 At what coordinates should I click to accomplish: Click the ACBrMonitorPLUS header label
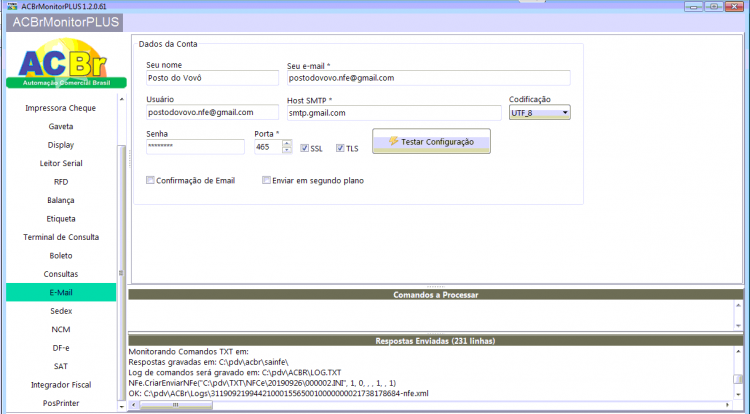click(66, 22)
